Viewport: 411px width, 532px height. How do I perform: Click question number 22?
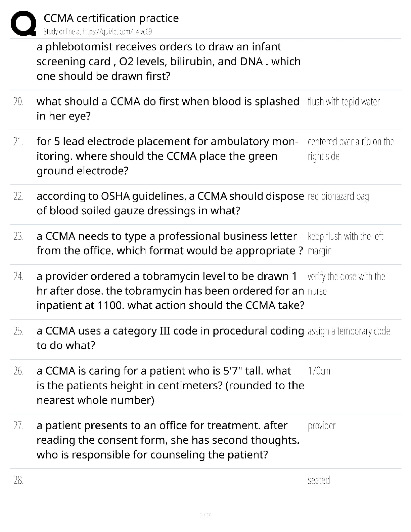click(18, 196)
